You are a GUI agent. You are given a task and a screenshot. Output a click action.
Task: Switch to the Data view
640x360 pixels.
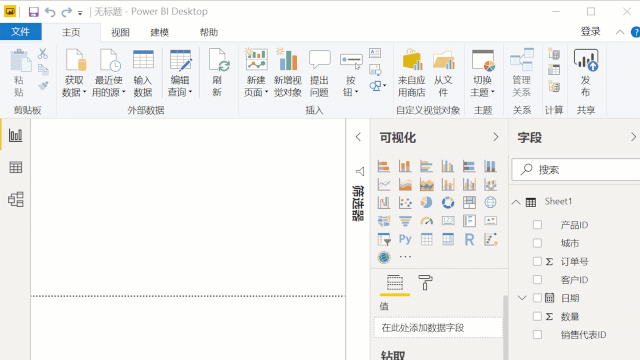(x=16, y=167)
